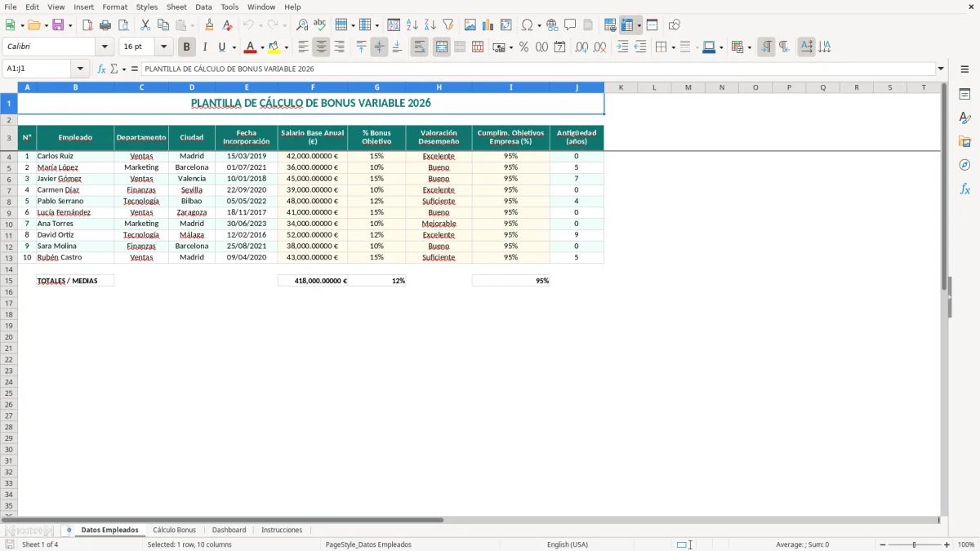Sort descending Z to A
This screenshot has width=980, height=551.
(430, 25)
